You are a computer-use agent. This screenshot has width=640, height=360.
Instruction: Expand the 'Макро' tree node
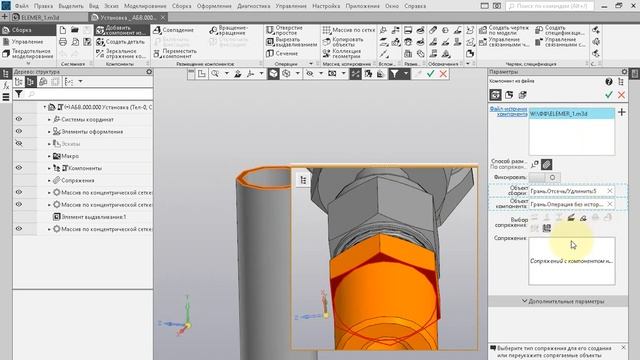(49, 156)
